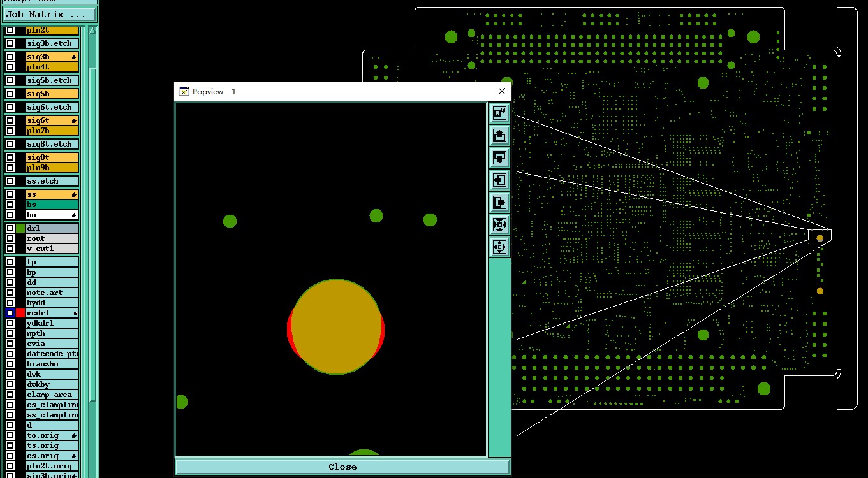Select the ts.orig layer name

coord(52,445)
